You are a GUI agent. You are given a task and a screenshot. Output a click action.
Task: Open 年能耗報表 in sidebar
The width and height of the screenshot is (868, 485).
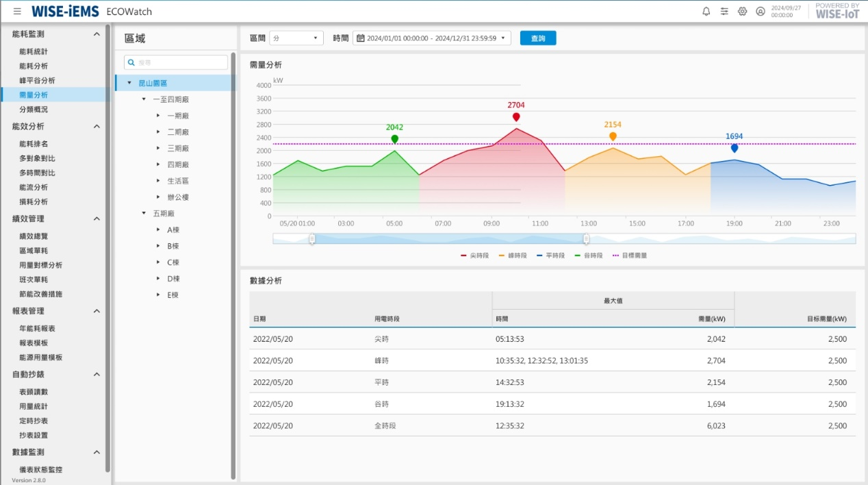coord(37,329)
